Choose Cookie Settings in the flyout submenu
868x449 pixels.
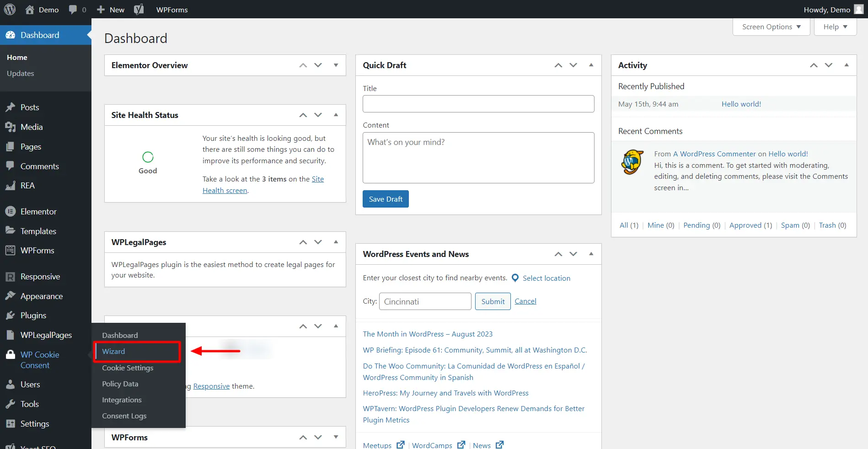tap(128, 368)
